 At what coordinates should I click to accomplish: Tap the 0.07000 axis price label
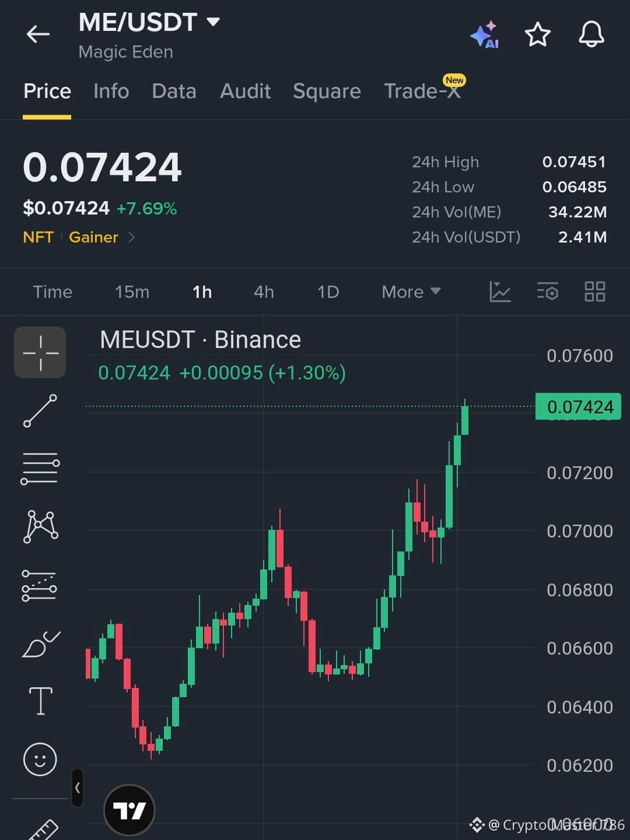coord(579,531)
